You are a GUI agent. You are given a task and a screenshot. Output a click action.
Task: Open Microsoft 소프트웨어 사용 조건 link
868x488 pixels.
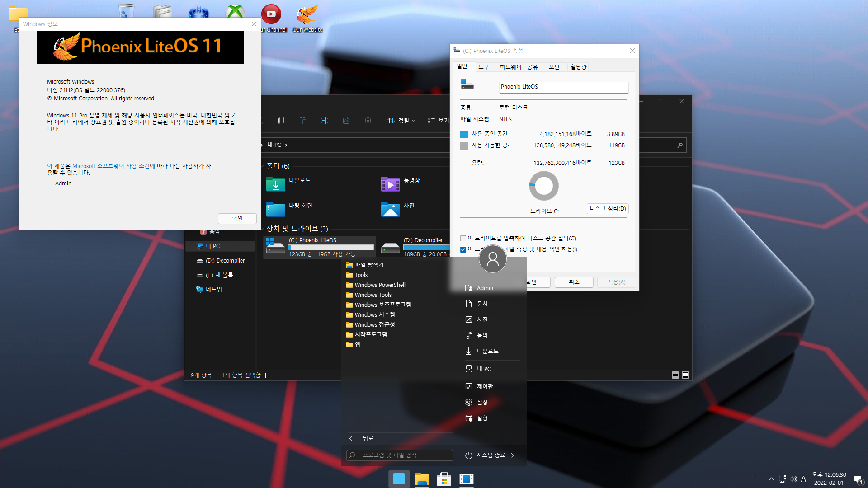[x=111, y=166]
